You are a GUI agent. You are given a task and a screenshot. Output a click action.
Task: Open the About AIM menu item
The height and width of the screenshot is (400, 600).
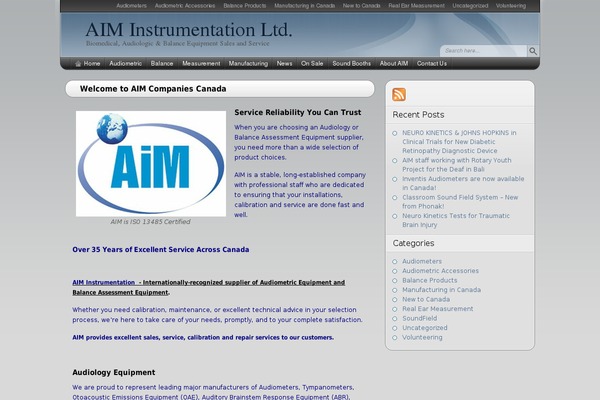[x=394, y=64]
